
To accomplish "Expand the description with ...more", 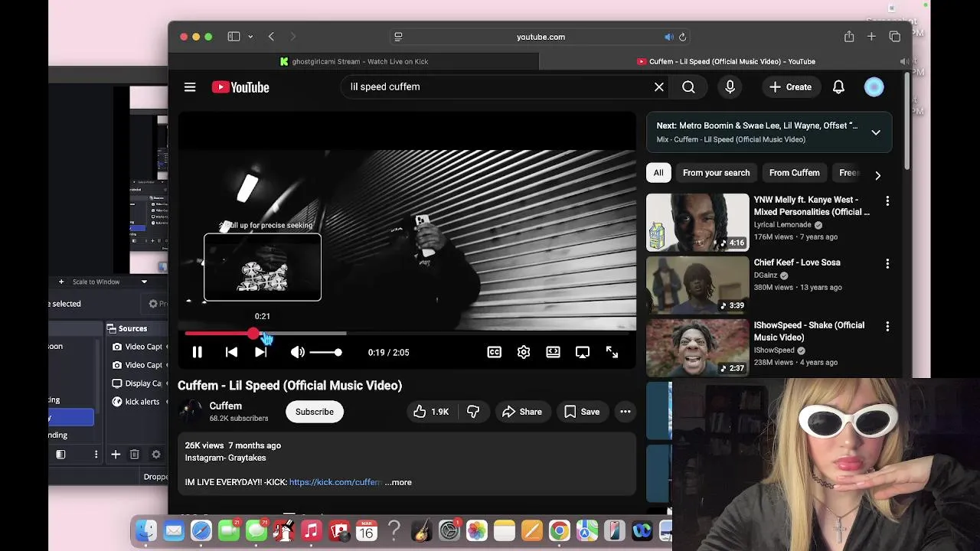I will tap(398, 482).
